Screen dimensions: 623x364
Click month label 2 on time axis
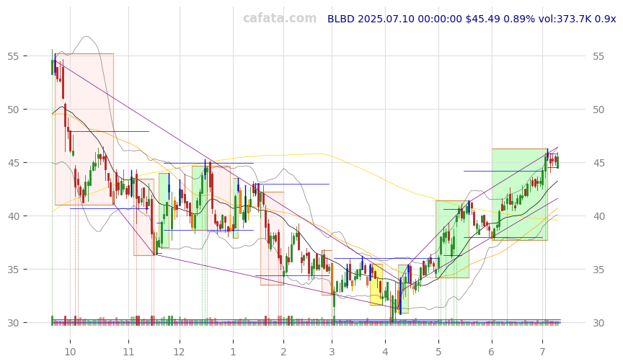click(283, 352)
